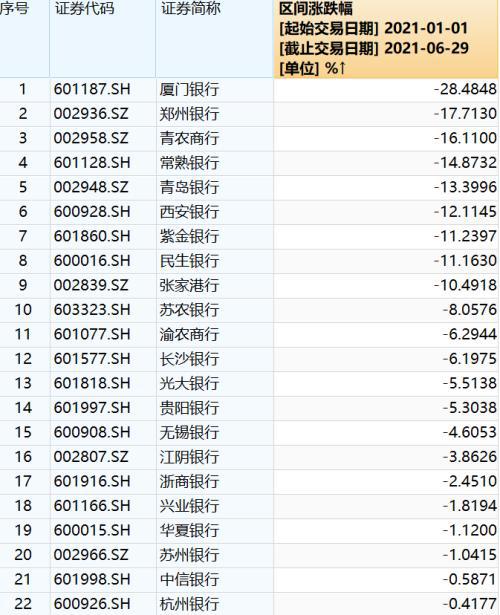Select the 光大银行 name cell
Image resolution: width=500 pixels, height=615 pixels.
point(189,384)
